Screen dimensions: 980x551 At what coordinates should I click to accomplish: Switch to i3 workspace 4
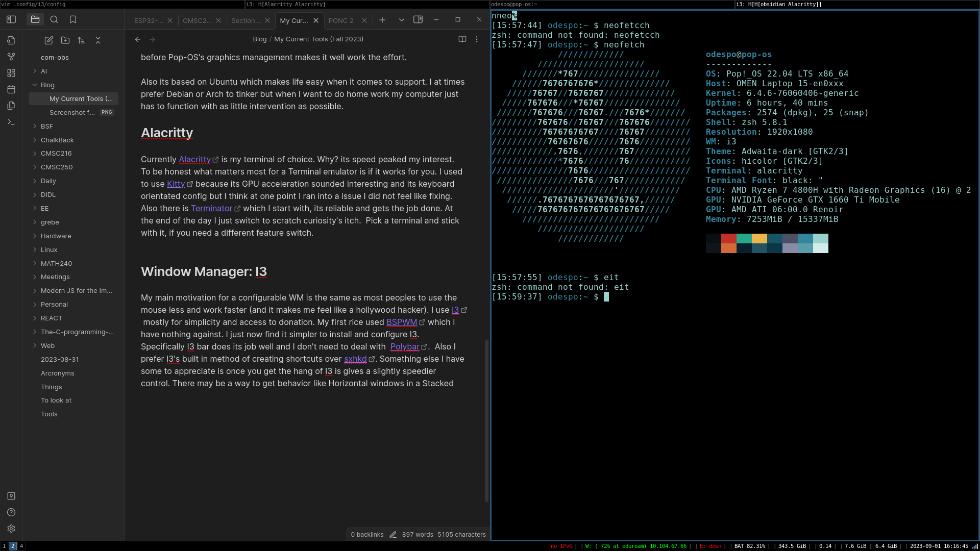(x=21, y=546)
